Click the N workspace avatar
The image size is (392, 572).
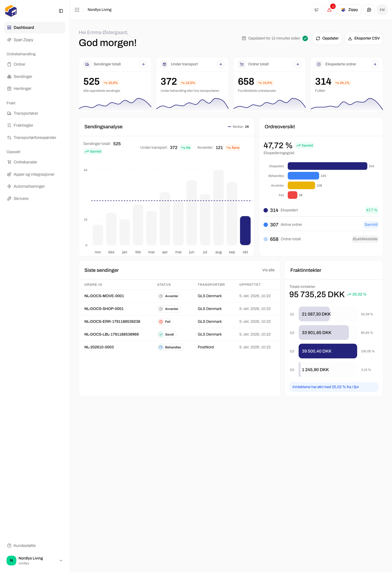[x=11, y=560]
